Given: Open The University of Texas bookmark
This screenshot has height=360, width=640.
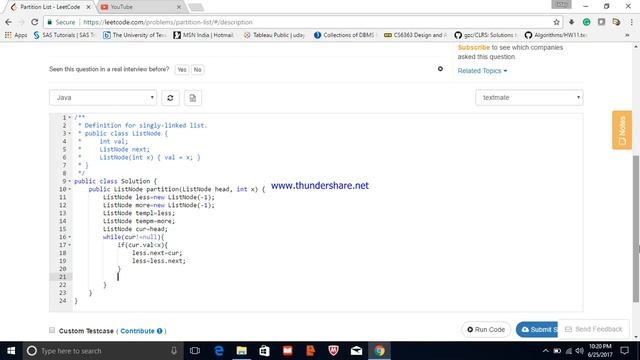Looking at the screenshot, I should (135, 35).
